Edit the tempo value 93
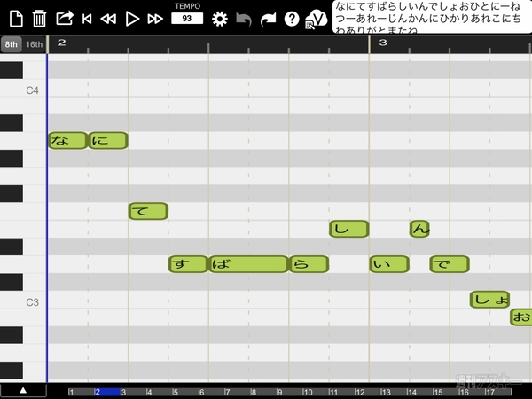Viewport: 532px width, 399px height. click(187, 19)
